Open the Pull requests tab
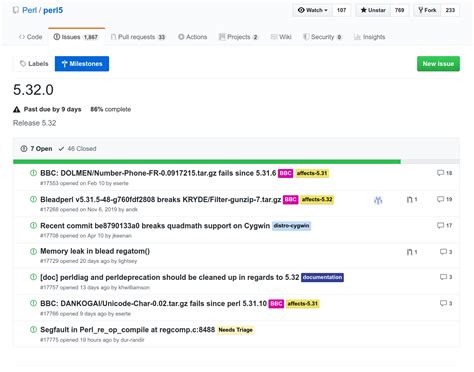The image size is (474, 372). point(138,37)
